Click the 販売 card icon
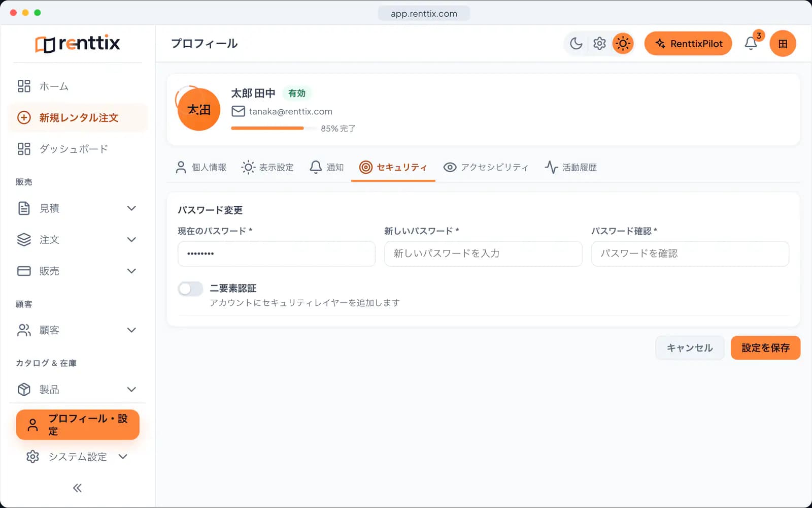This screenshot has height=508, width=812. (x=24, y=271)
